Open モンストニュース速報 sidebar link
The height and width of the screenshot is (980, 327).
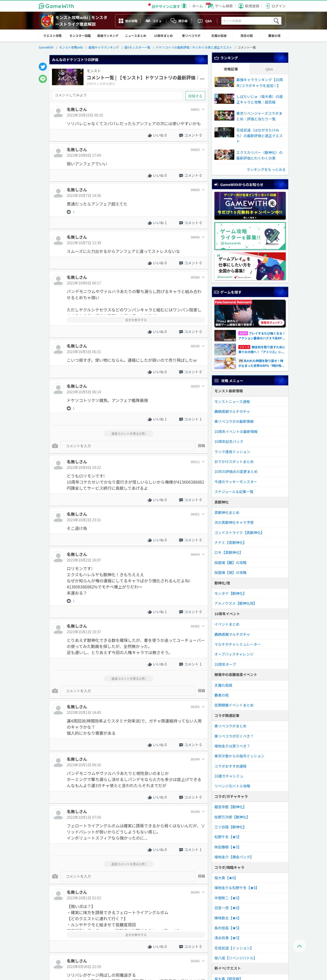[232, 402]
